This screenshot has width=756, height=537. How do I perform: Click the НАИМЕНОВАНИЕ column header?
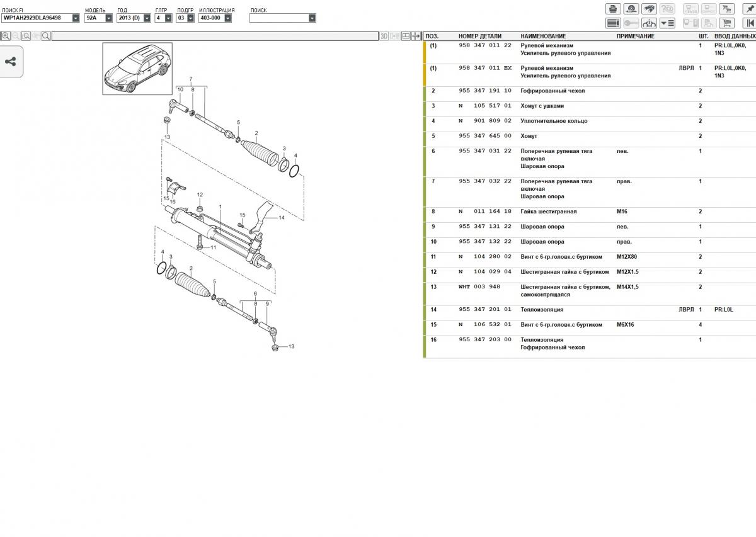(543, 37)
